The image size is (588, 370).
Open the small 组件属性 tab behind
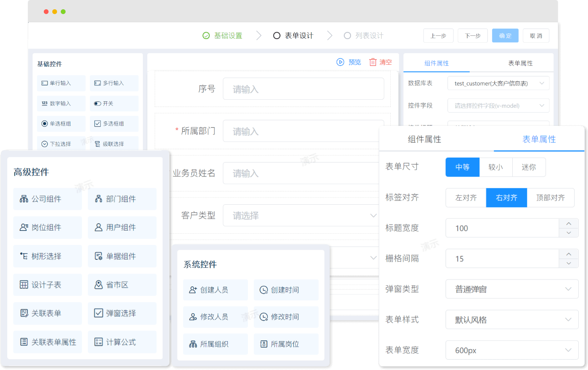(437, 63)
